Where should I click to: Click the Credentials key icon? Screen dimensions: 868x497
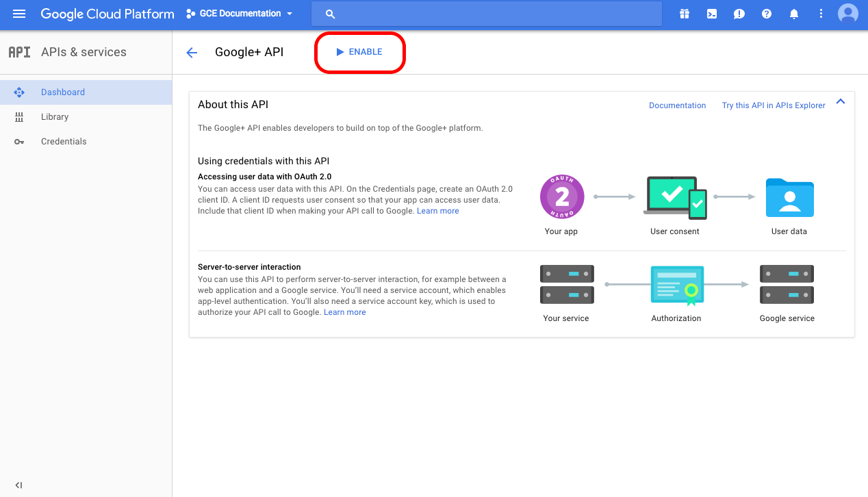click(19, 142)
